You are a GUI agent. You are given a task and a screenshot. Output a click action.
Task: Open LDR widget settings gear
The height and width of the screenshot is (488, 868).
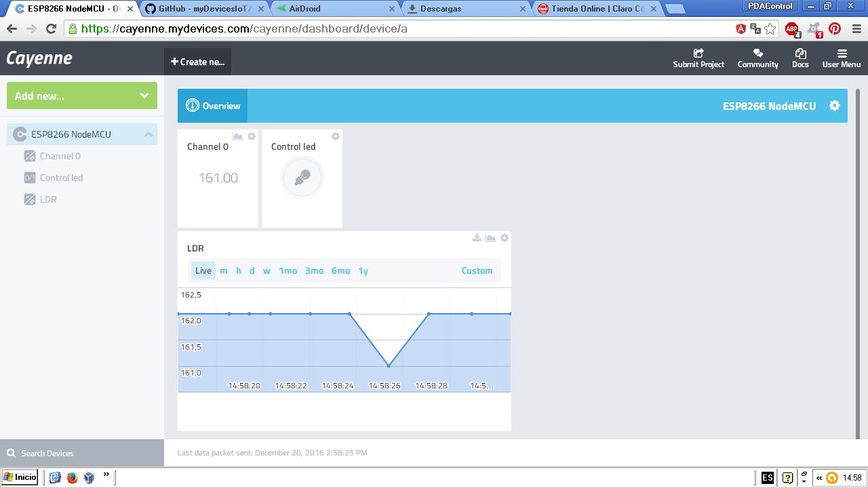tap(505, 238)
